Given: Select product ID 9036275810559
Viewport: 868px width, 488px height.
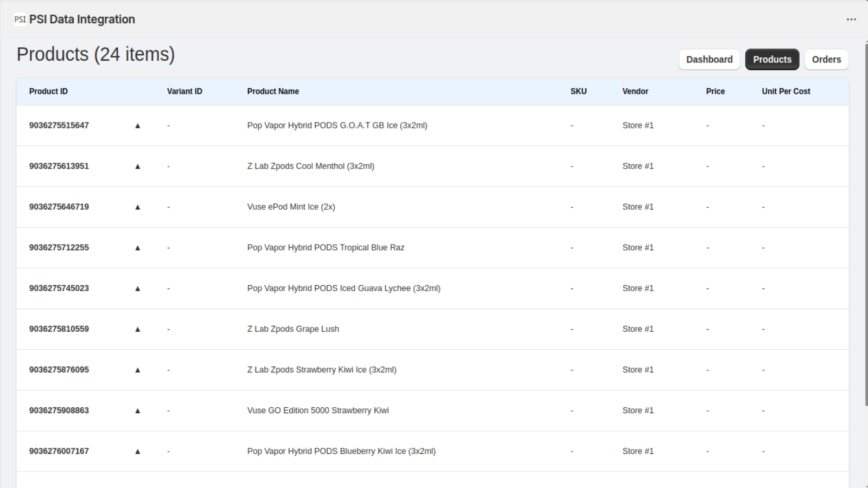Looking at the screenshot, I should (x=59, y=329).
